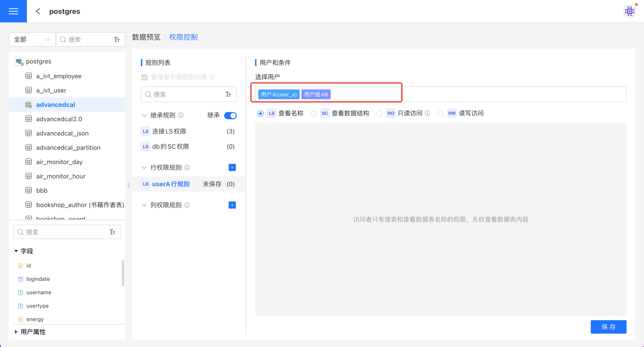Click the field list vertical scrollbar
This screenshot has height=347, width=644.
(123, 273)
